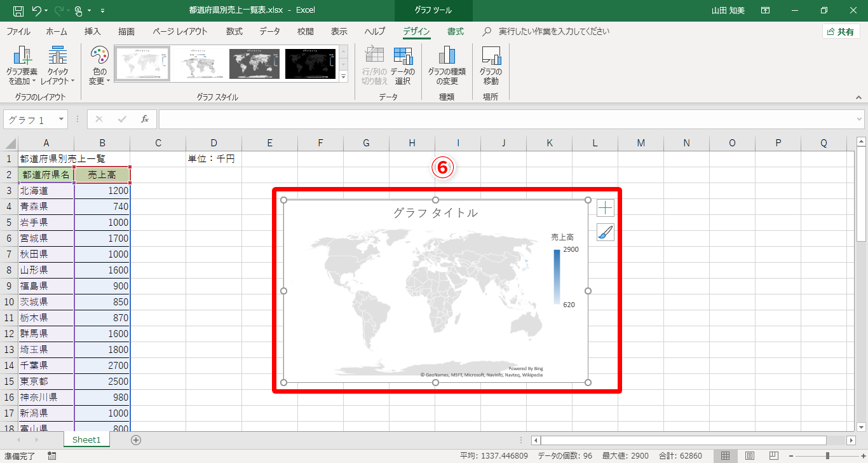Click the 共有 share button

tap(841, 31)
